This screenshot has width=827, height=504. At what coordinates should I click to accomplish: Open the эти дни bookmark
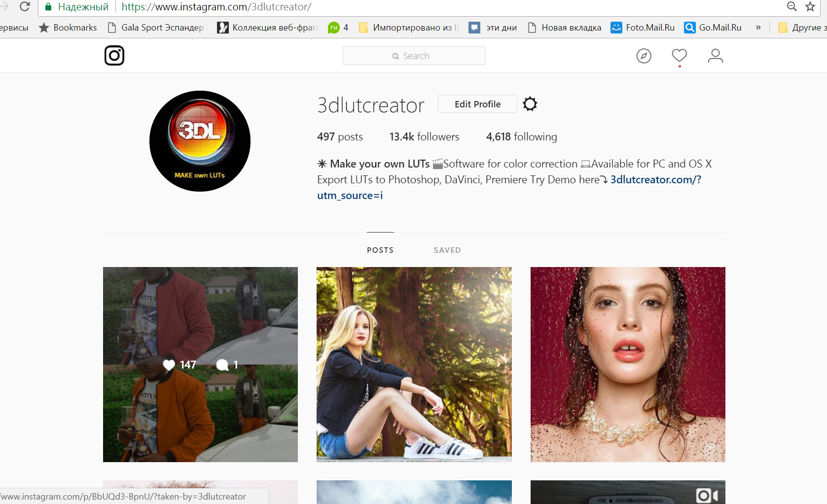[493, 28]
